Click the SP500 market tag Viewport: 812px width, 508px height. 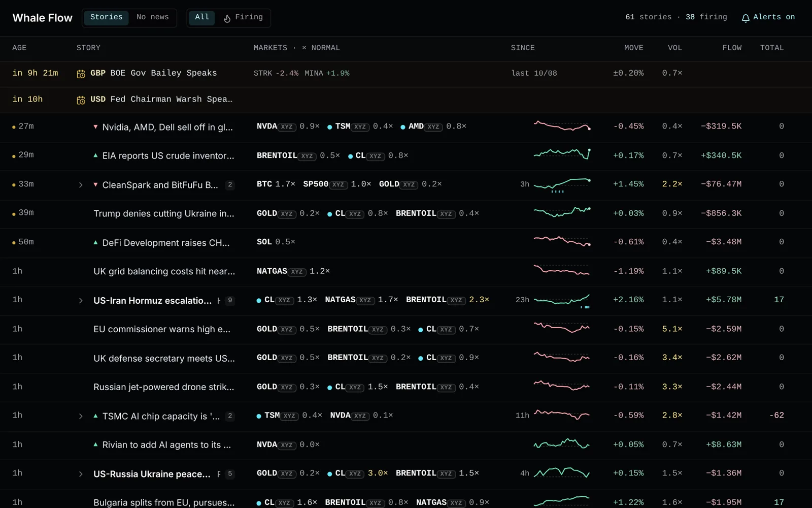(x=325, y=184)
